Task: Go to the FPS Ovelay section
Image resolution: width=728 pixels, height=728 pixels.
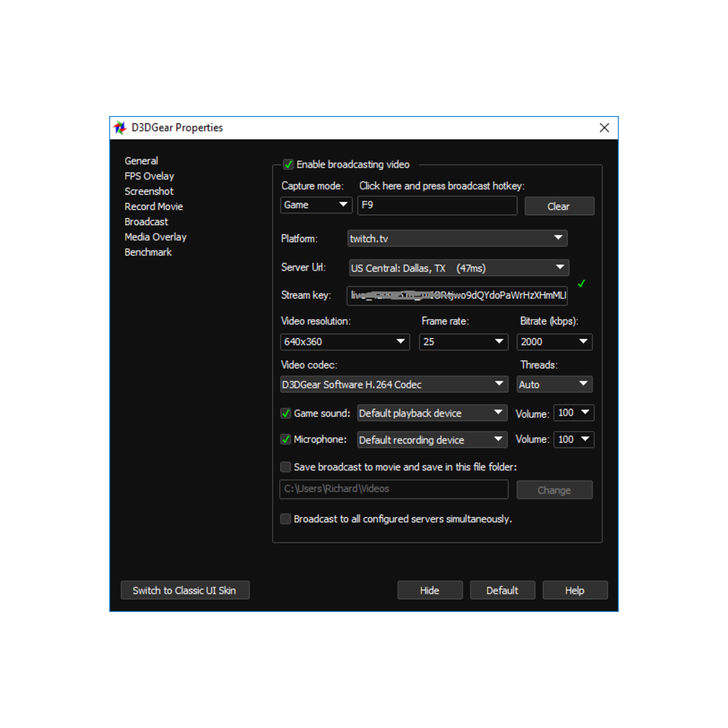Action: [149, 176]
